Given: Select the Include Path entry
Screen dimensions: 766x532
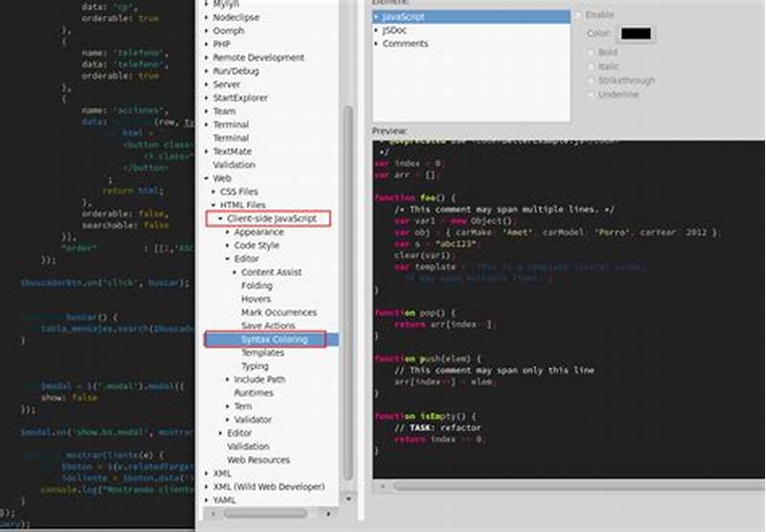Looking at the screenshot, I should click(x=259, y=380).
